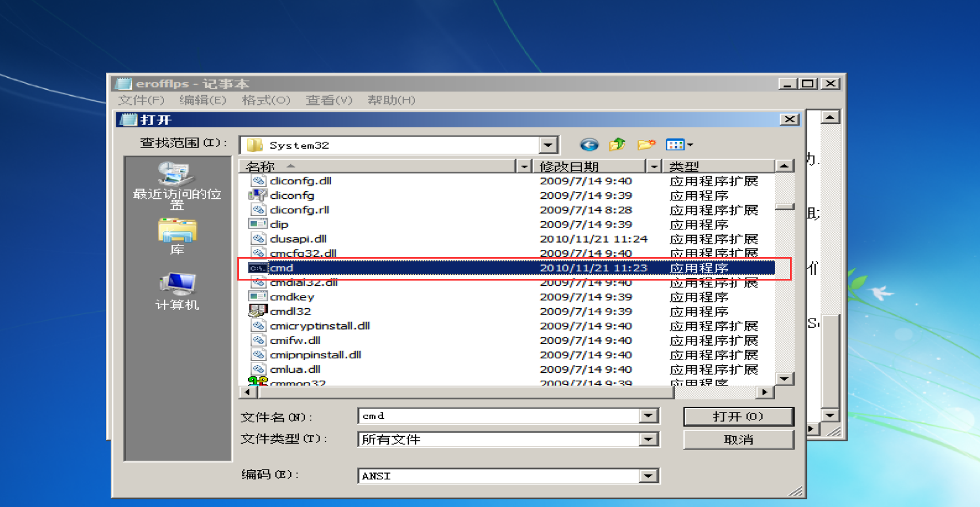Select the cmlua.dll file name
The width and height of the screenshot is (980, 507).
click(x=295, y=369)
